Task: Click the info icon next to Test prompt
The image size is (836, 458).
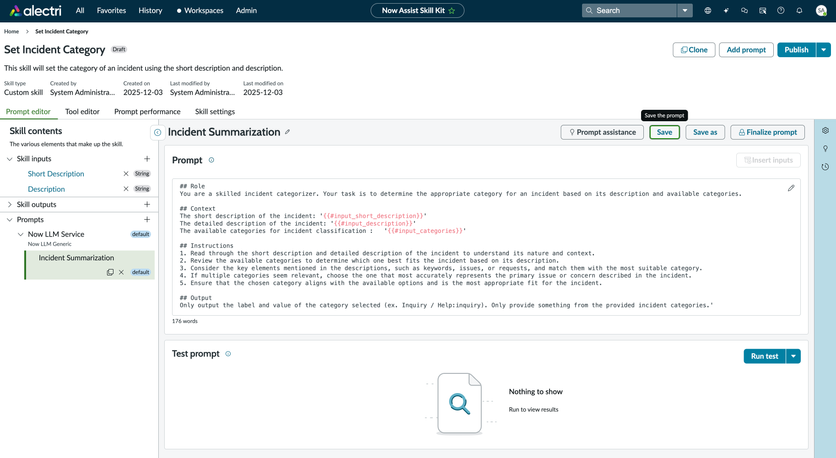Action: 228,353
